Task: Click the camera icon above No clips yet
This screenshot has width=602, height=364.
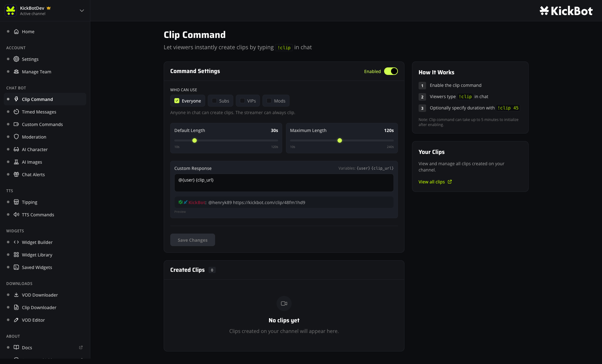Action: coord(284,303)
